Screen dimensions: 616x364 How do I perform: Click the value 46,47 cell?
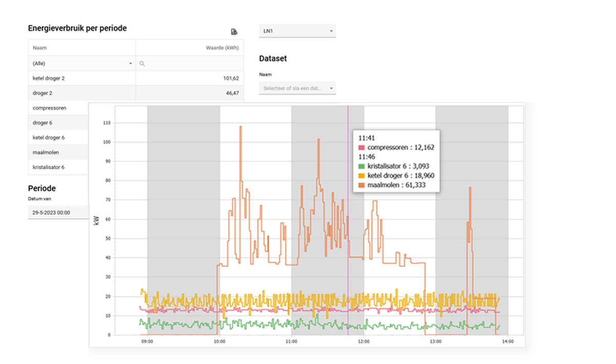[x=189, y=93]
